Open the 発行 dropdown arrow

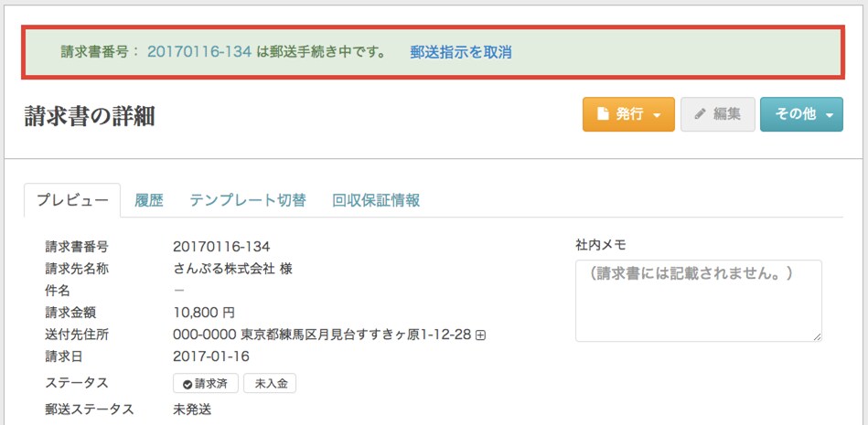(657, 115)
